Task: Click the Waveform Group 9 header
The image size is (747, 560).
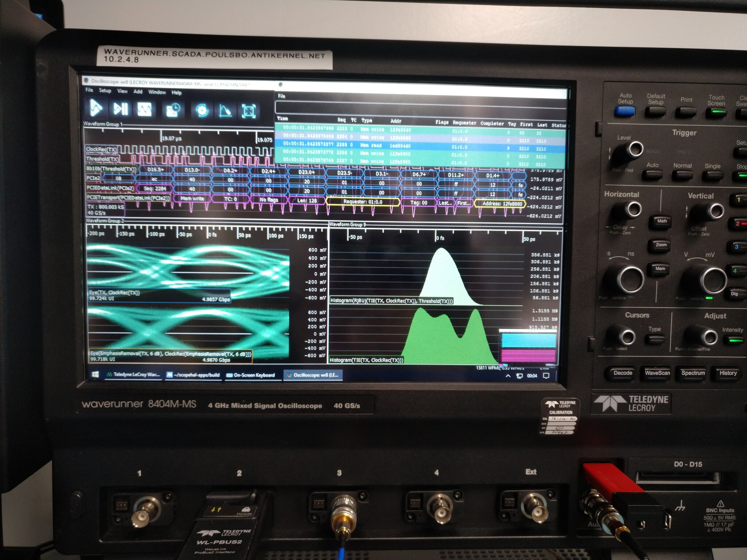Action: (x=347, y=224)
